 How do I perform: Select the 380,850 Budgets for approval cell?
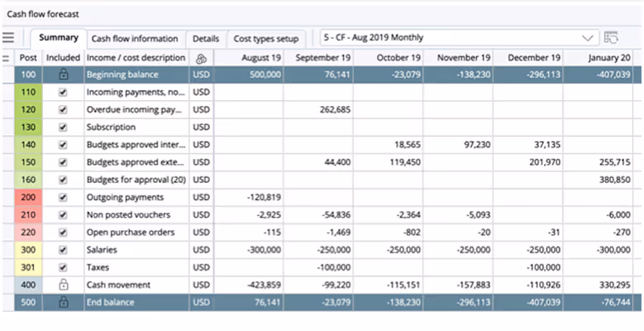(598, 180)
